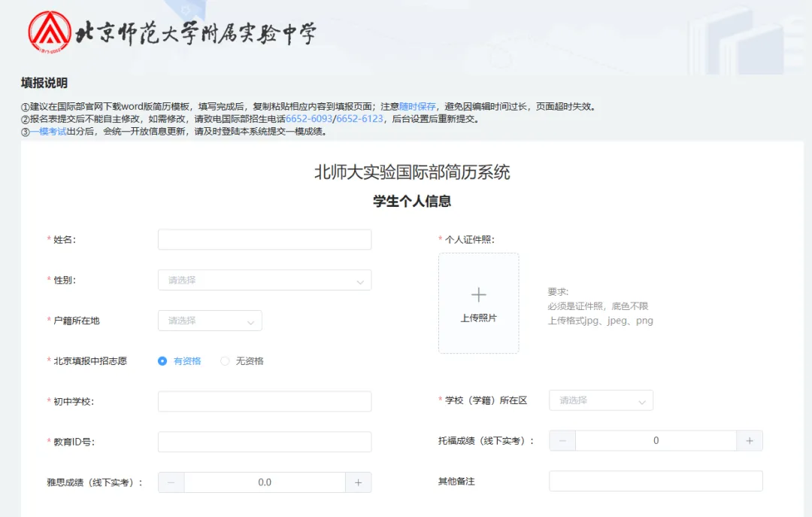Open the 学校（学籍）所在区 dropdown
The image size is (812, 517).
click(601, 400)
